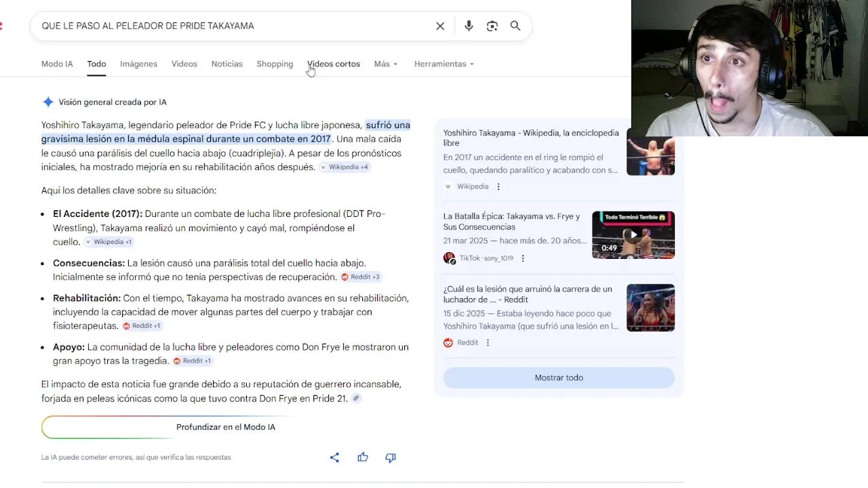This screenshot has width=868, height=488.
Task: Open Google Lens image search icon
Action: click(492, 26)
